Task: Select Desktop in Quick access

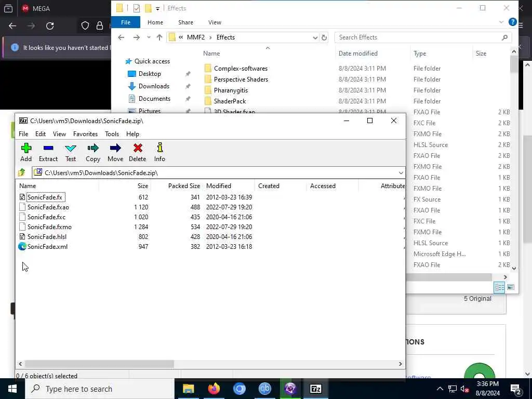Action: (150, 74)
